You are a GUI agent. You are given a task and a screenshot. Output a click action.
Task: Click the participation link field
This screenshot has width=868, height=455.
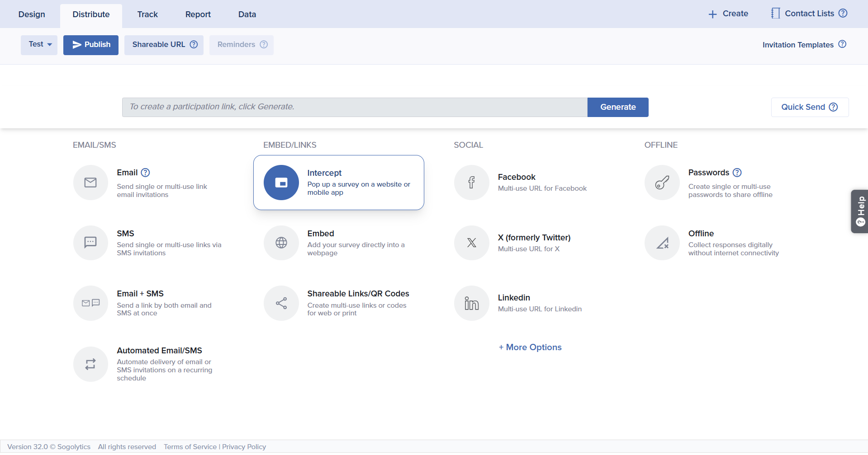pyautogui.click(x=354, y=107)
